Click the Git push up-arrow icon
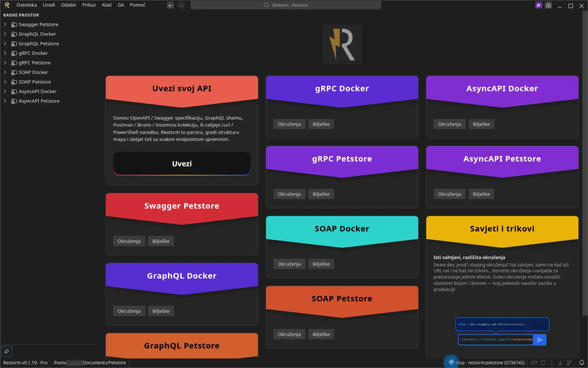Screen dimensions: 588x368 551,362
